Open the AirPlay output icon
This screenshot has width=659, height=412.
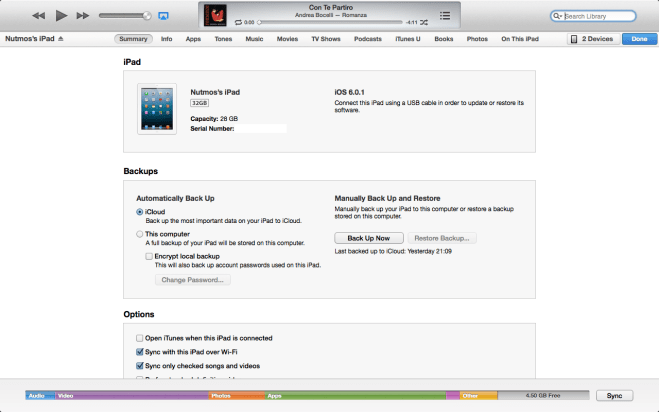pos(163,16)
